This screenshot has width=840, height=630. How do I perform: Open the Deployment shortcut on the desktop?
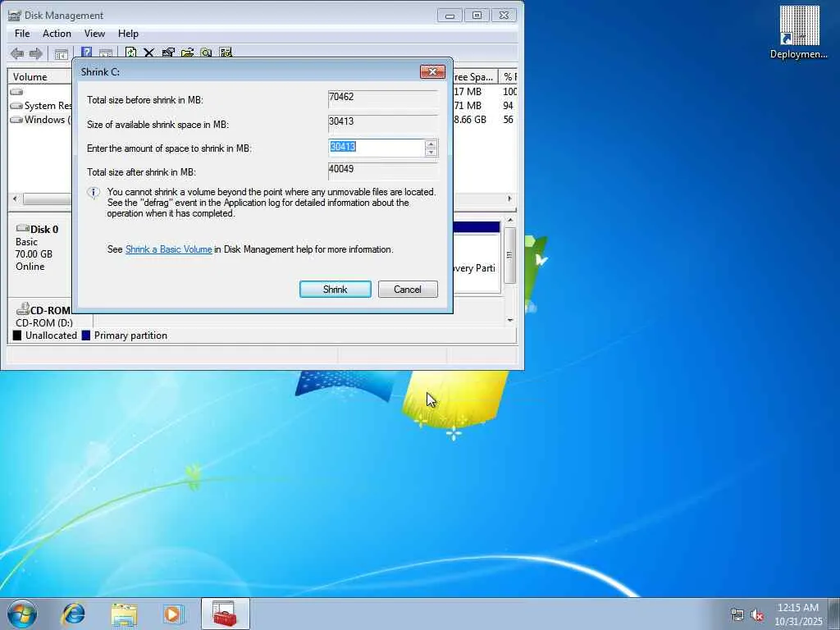(799, 32)
